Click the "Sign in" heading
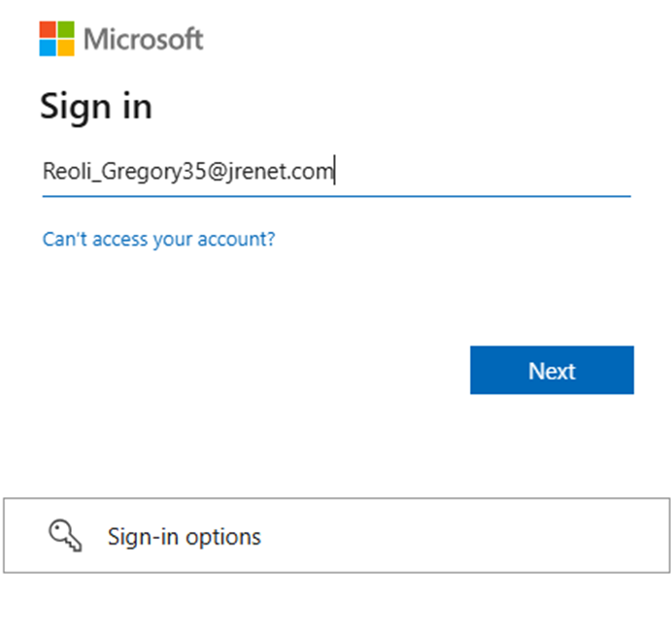The height and width of the screenshot is (631, 672). [95, 106]
